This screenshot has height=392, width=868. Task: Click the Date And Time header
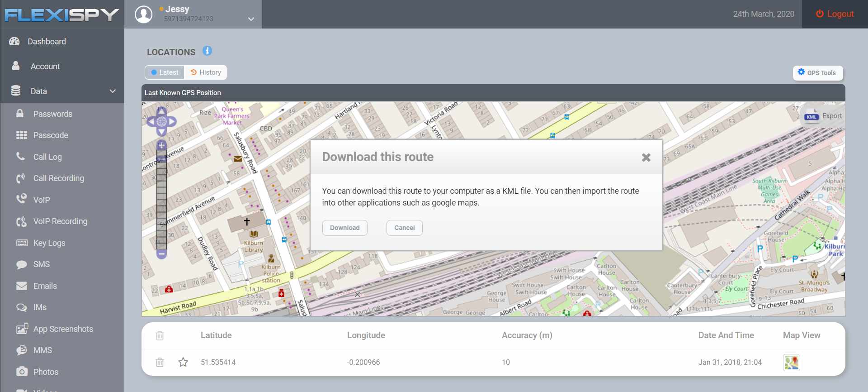point(726,335)
